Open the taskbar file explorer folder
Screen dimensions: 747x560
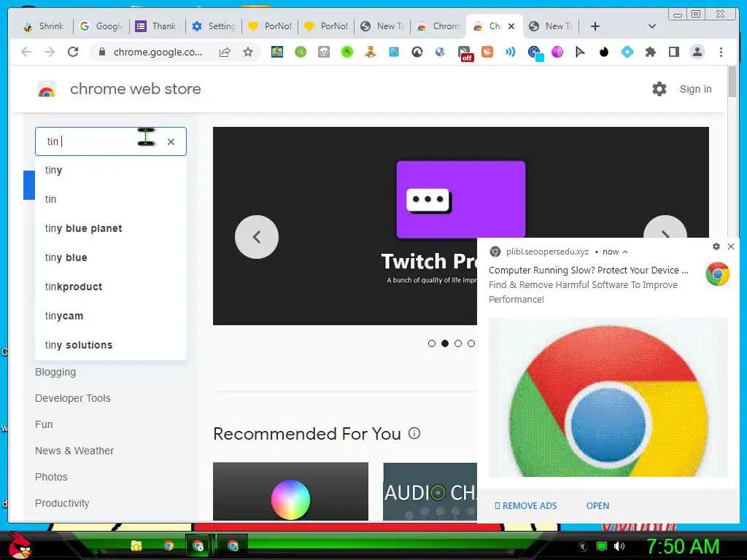click(136, 545)
